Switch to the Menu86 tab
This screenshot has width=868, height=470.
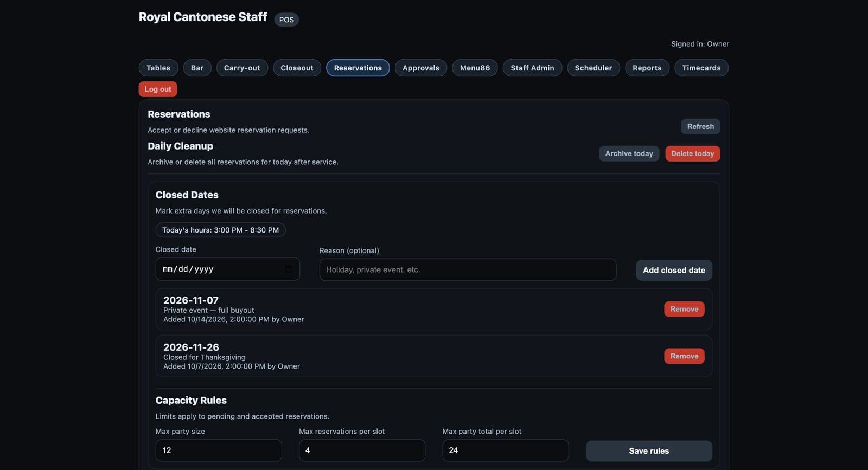point(475,68)
